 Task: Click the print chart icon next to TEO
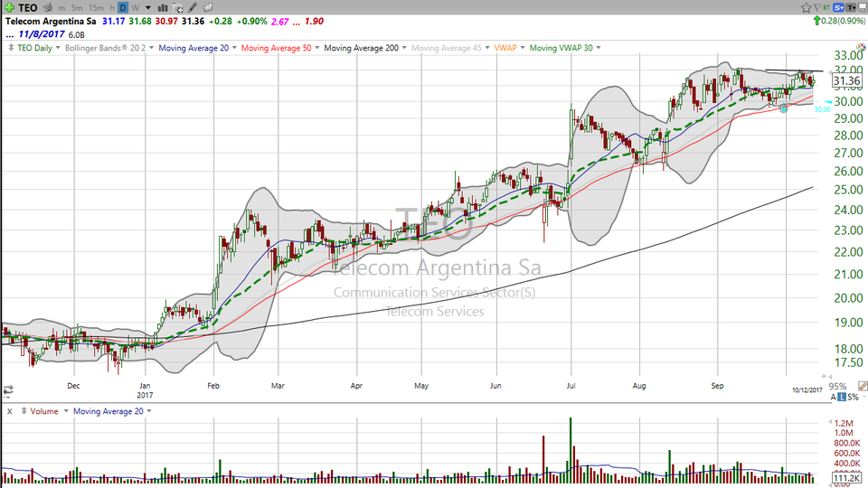48,8
